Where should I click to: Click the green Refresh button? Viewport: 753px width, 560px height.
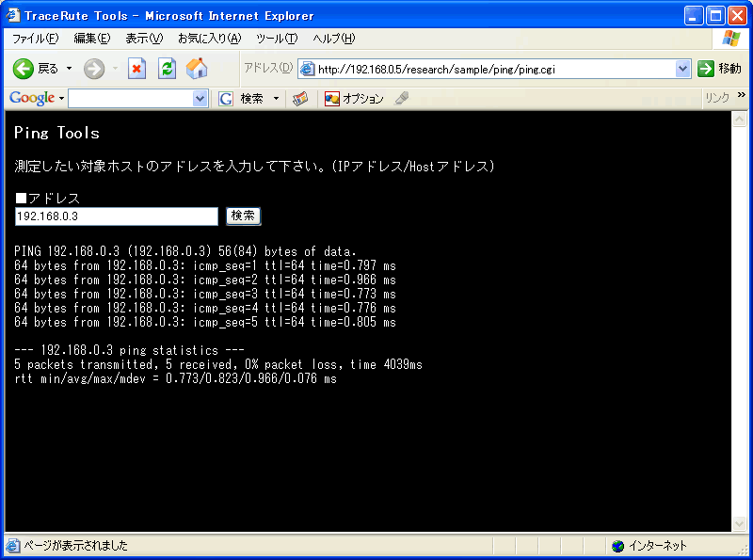tap(168, 69)
